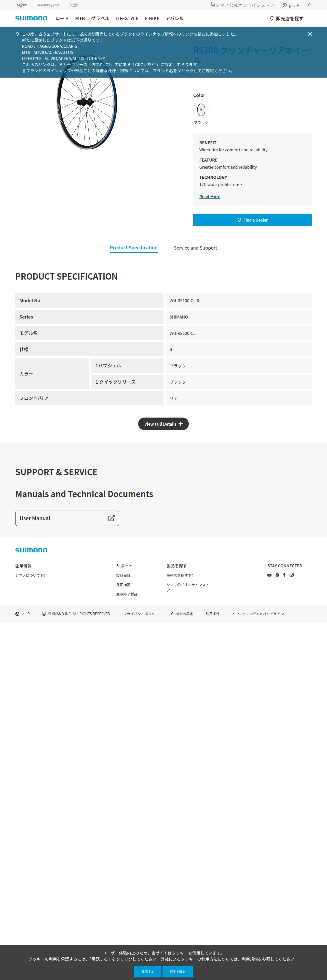Screen dimensions: 327x980
Task: Open the ロード menu
Action: [62, 18]
